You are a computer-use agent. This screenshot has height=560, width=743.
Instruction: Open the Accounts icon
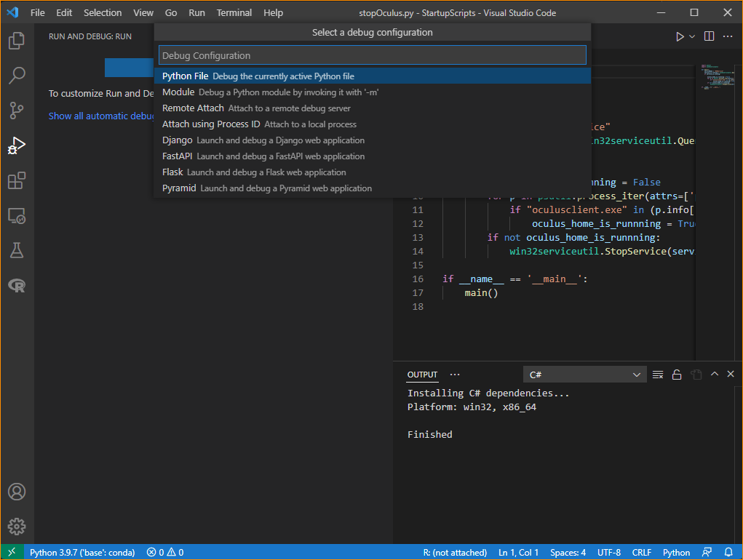click(x=17, y=492)
